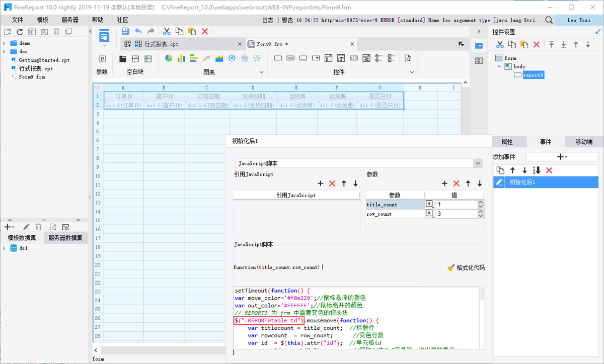Insert a pie chart from the chart toolbar

click(169, 58)
